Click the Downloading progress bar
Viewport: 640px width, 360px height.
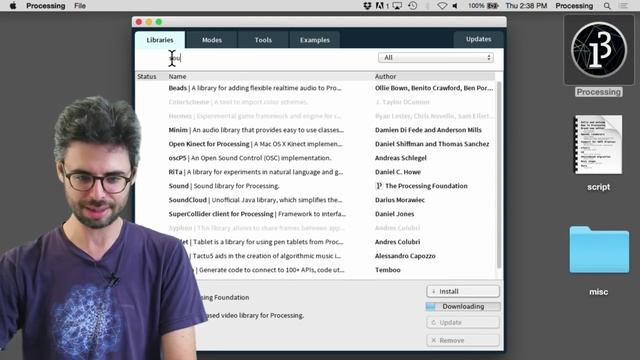pos(463,307)
